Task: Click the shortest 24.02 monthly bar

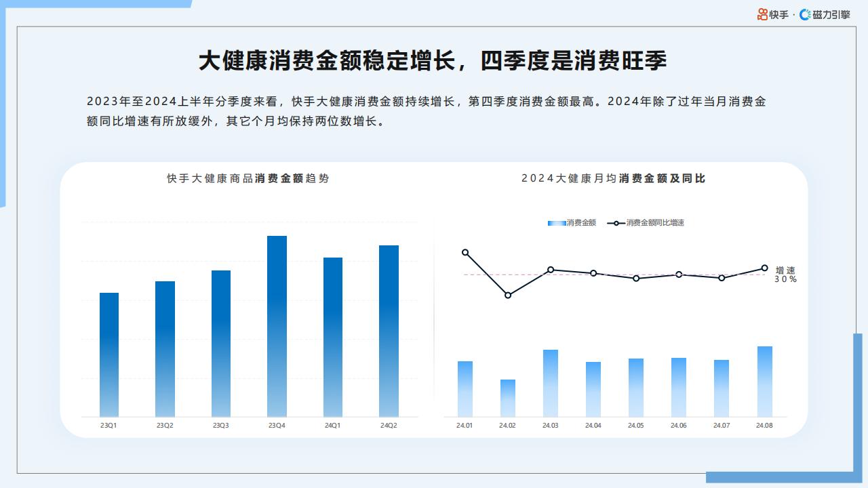Action: 508,398
